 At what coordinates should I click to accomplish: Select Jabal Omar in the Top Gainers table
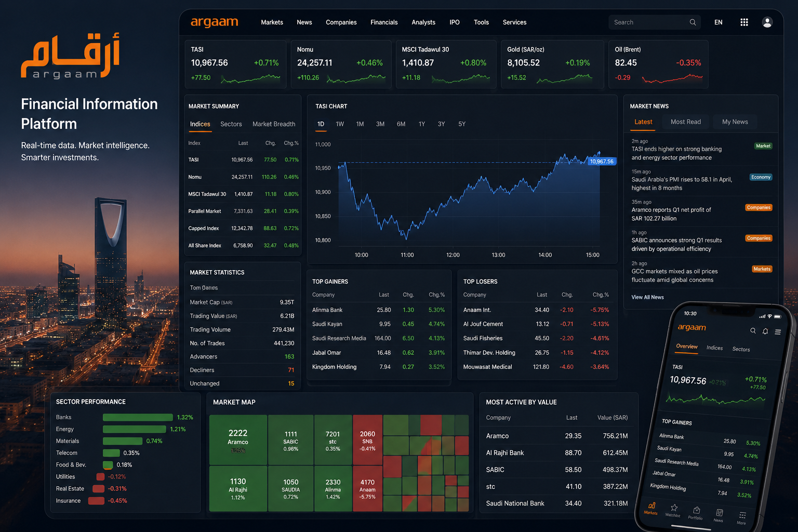[x=379, y=353]
